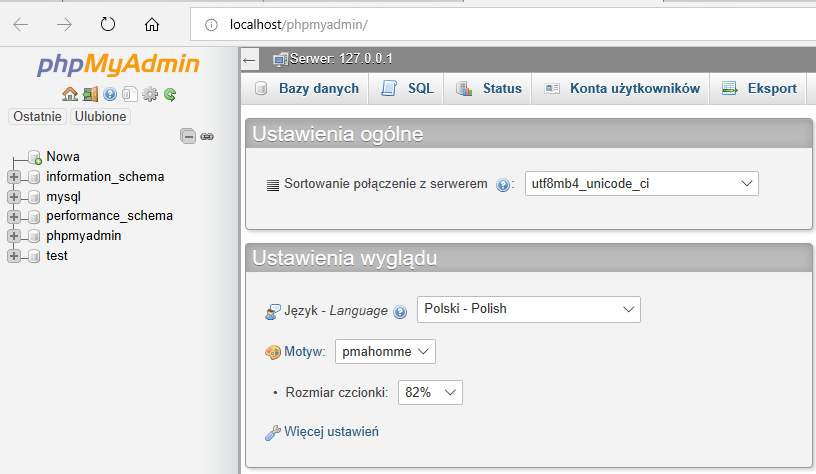Image resolution: width=816 pixels, height=474 pixels.
Task: Click the information_schema database cylinder icon
Action: point(34,177)
